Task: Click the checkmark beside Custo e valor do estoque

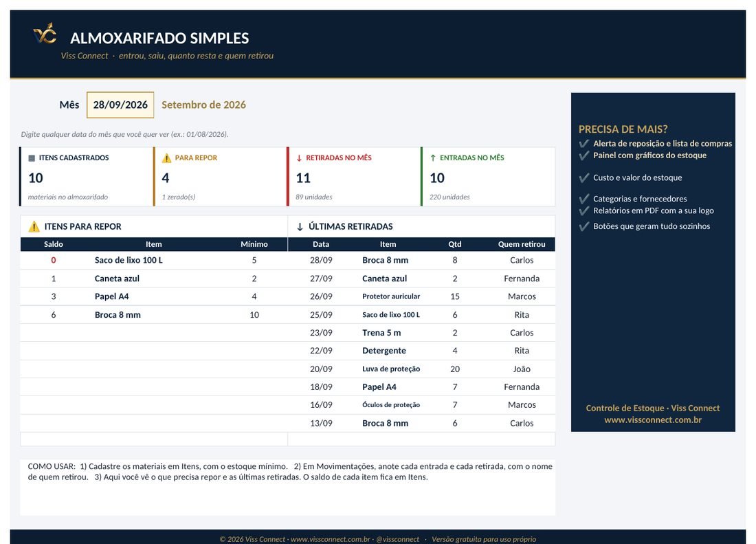Action: pos(584,178)
